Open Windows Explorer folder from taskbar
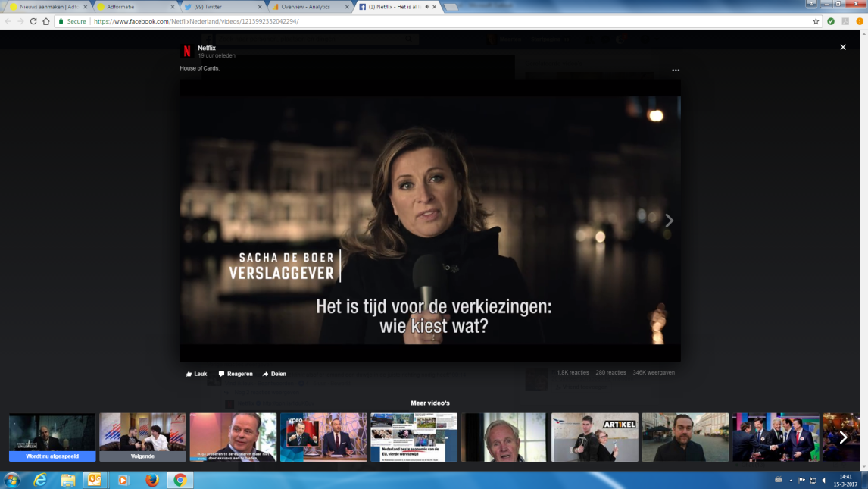This screenshot has width=868, height=489. pyautogui.click(x=68, y=480)
